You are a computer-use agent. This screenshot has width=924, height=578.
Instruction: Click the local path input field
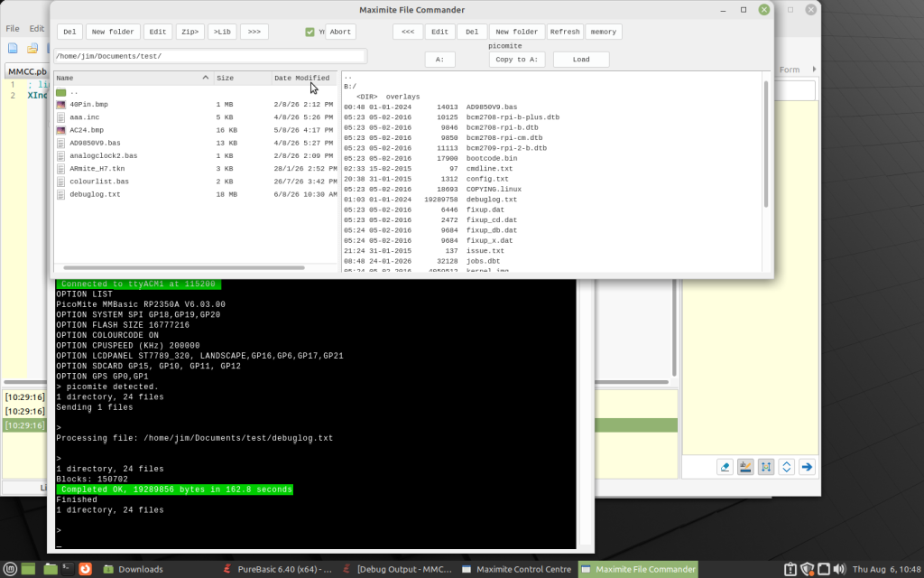coord(209,56)
